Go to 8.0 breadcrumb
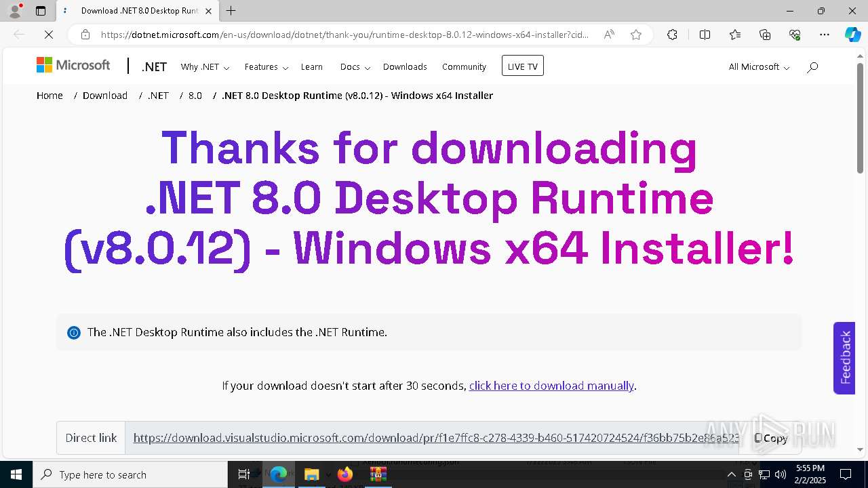 (195, 96)
